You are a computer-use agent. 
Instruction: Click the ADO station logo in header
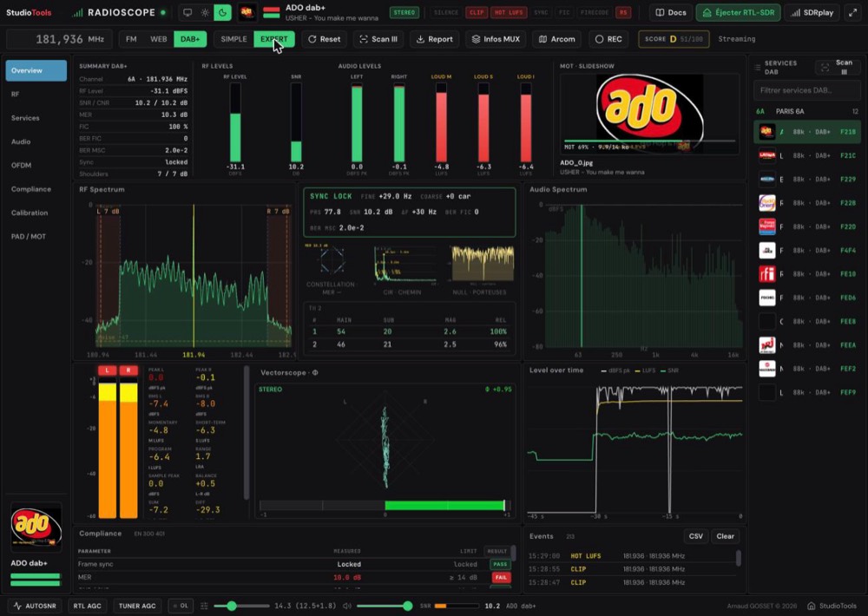click(x=247, y=12)
